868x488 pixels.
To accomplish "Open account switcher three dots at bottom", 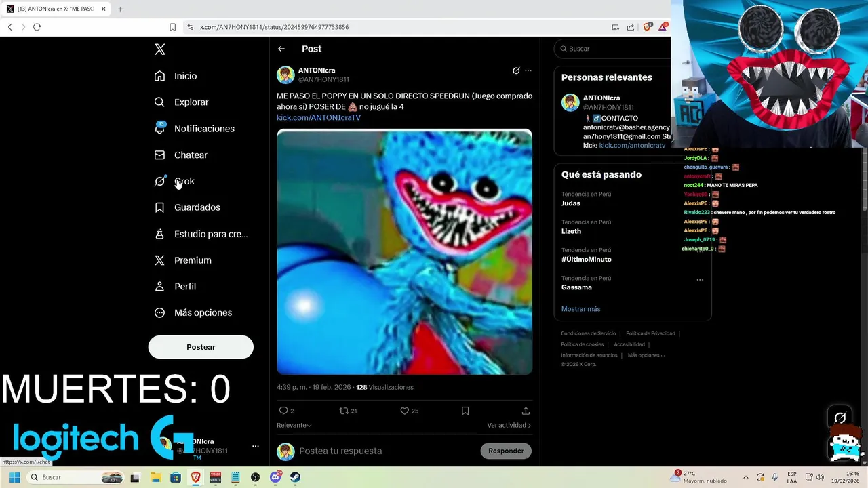I will click(256, 446).
